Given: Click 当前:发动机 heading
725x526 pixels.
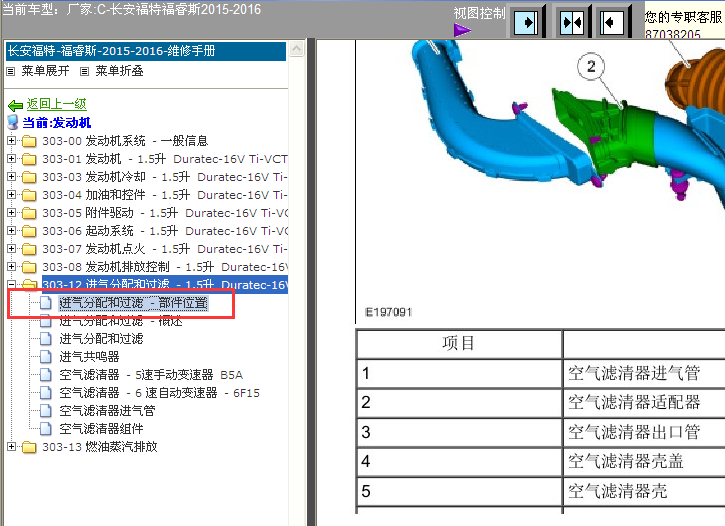Looking at the screenshot, I should tap(57, 123).
